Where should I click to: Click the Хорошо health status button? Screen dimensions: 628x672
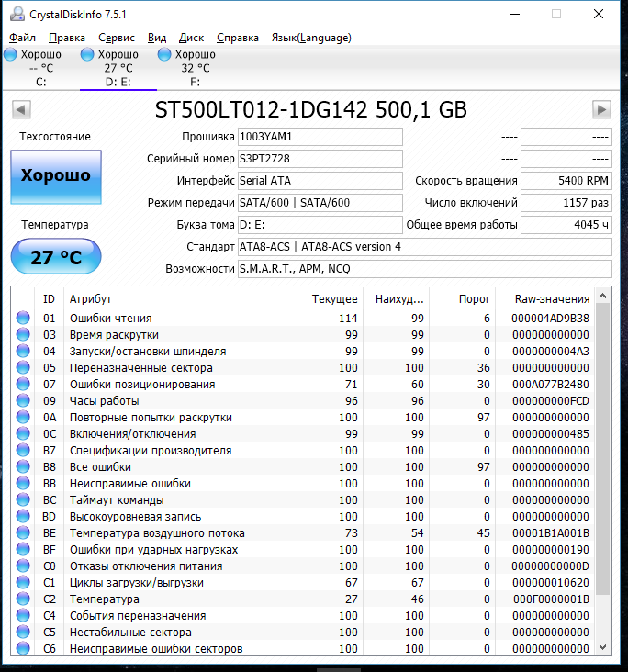pyautogui.click(x=56, y=176)
